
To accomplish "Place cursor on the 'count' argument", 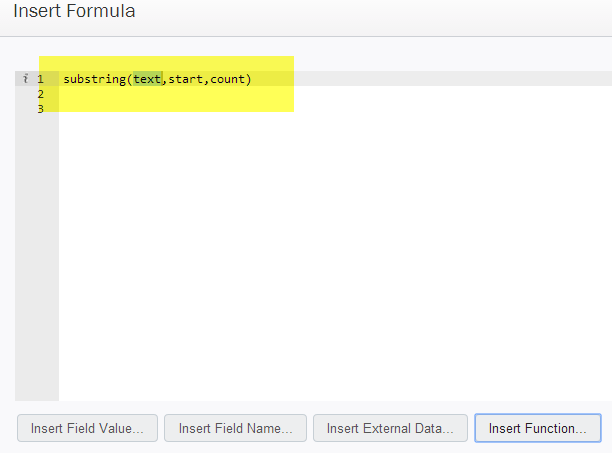I will [x=227, y=79].
